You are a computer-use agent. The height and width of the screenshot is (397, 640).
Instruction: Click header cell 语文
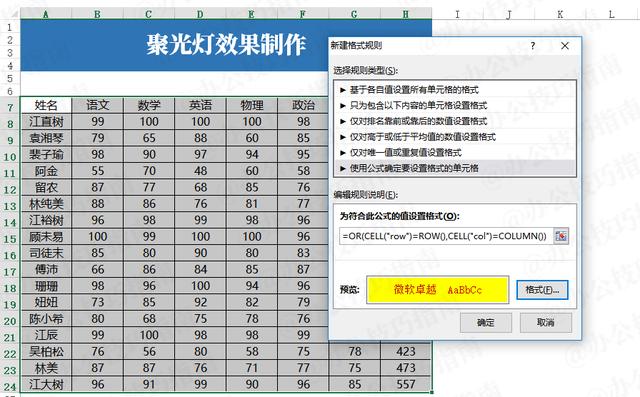[x=98, y=105]
